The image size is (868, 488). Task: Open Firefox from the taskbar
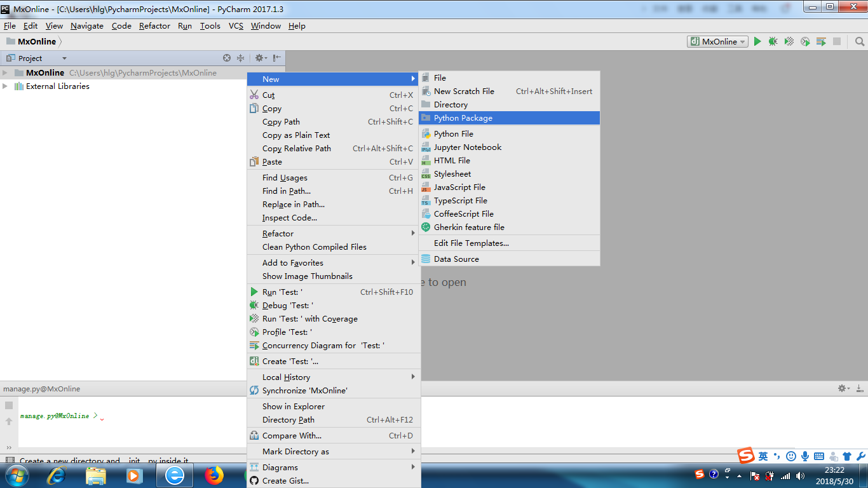(214, 475)
